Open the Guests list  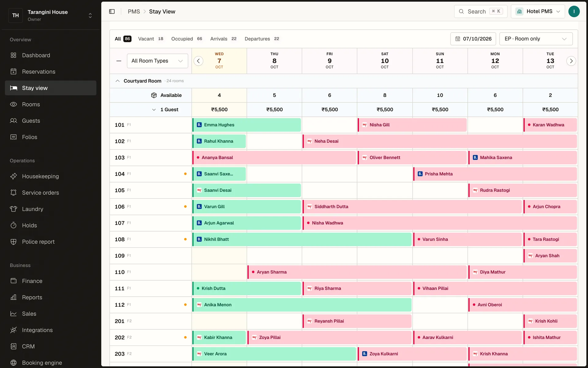(51, 121)
